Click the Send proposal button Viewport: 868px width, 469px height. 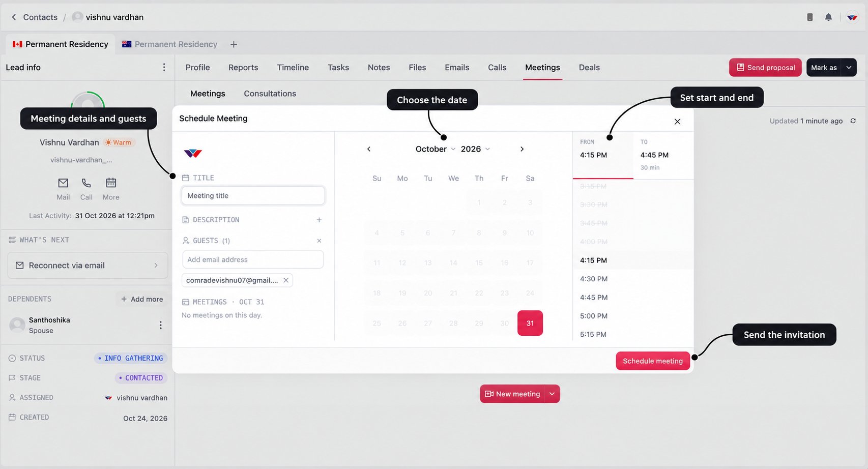point(765,68)
